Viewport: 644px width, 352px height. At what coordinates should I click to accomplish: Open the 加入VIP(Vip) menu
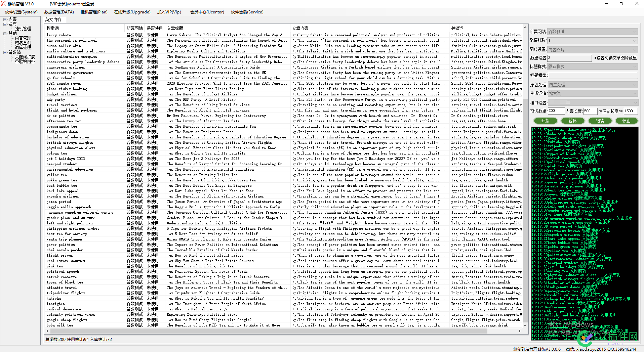pyautogui.click(x=169, y=12)
